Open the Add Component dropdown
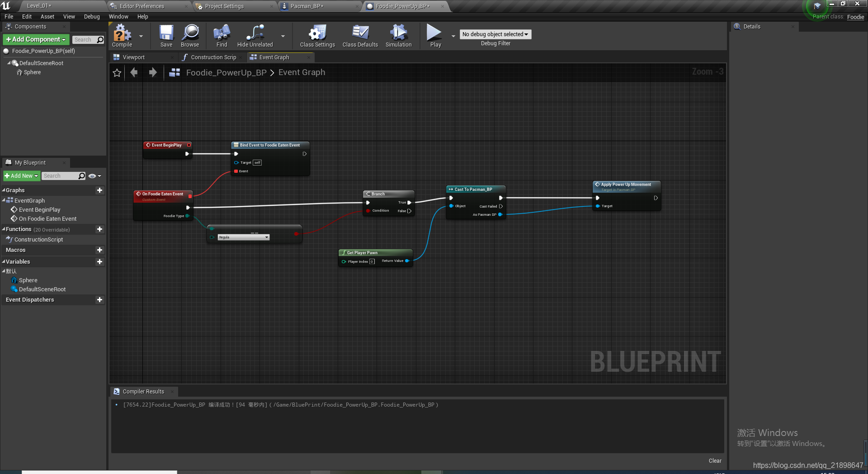This screenshot has height=474, width=868. (36, 40)
